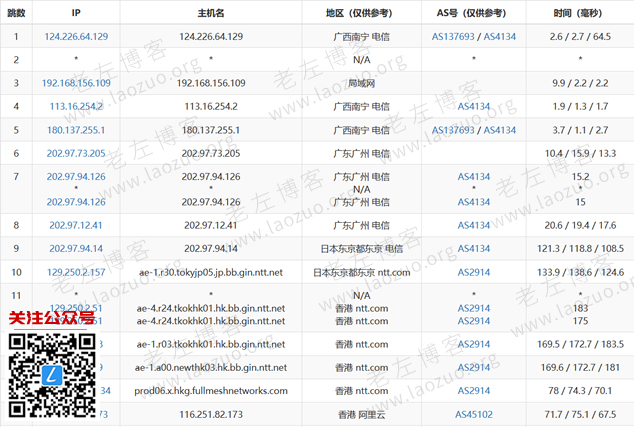
Task: Click the AS2914 link beside ae-1.a00.newthk03 hostname
Action: (473, 367)
